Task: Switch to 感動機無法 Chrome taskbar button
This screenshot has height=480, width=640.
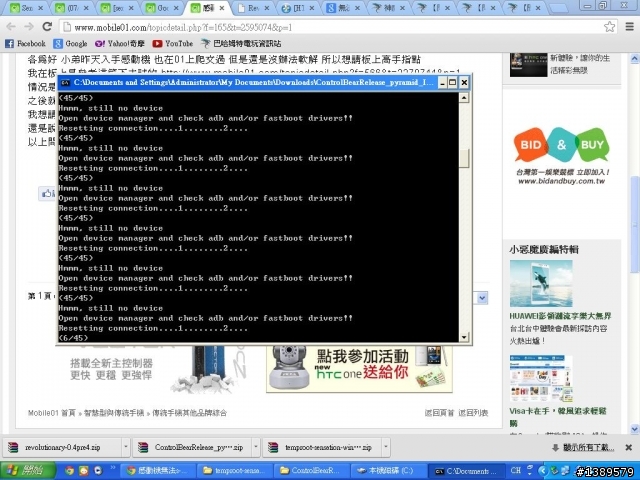Action: [157, 471]
